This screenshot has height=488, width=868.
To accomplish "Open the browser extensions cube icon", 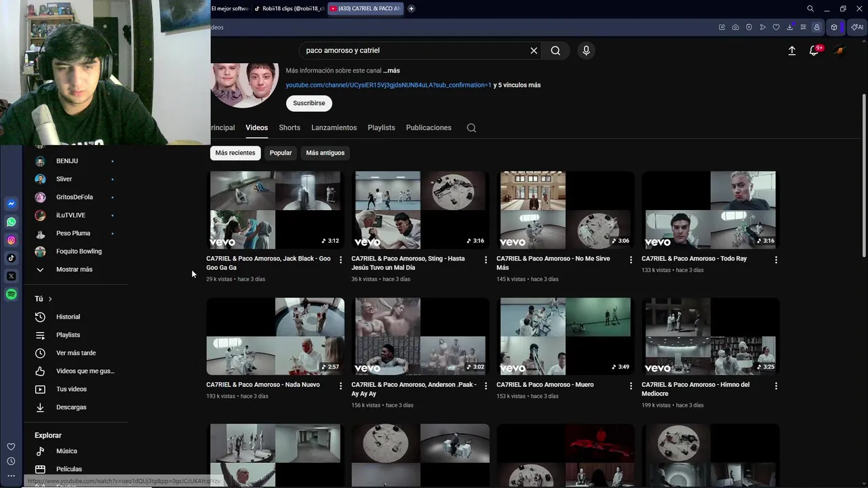I will [x=834, y=27].
